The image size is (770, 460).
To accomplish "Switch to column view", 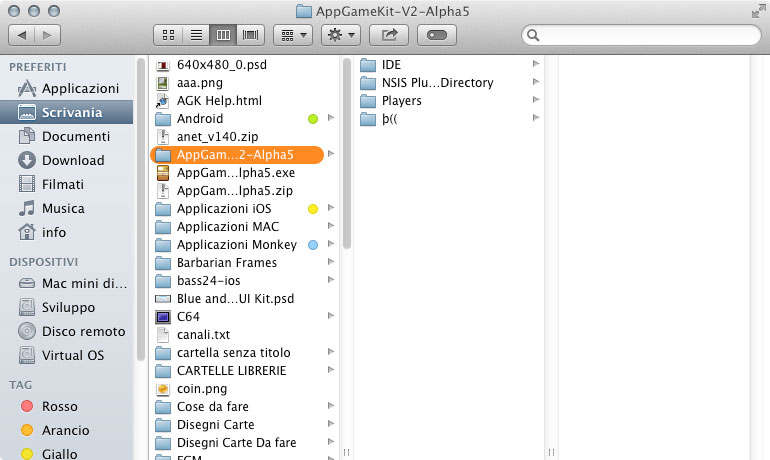I will (223, 35).
